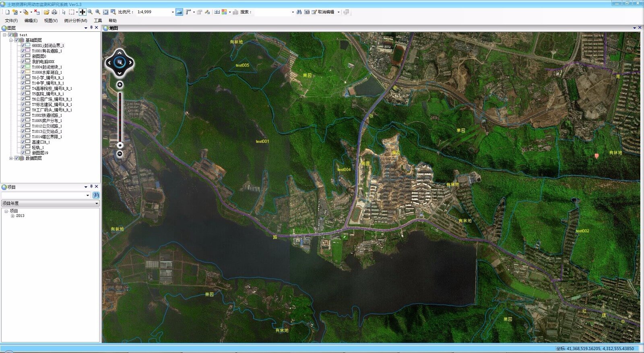Click the print icon in toolbar
The image size is (644, 353).
pos(54,12)
